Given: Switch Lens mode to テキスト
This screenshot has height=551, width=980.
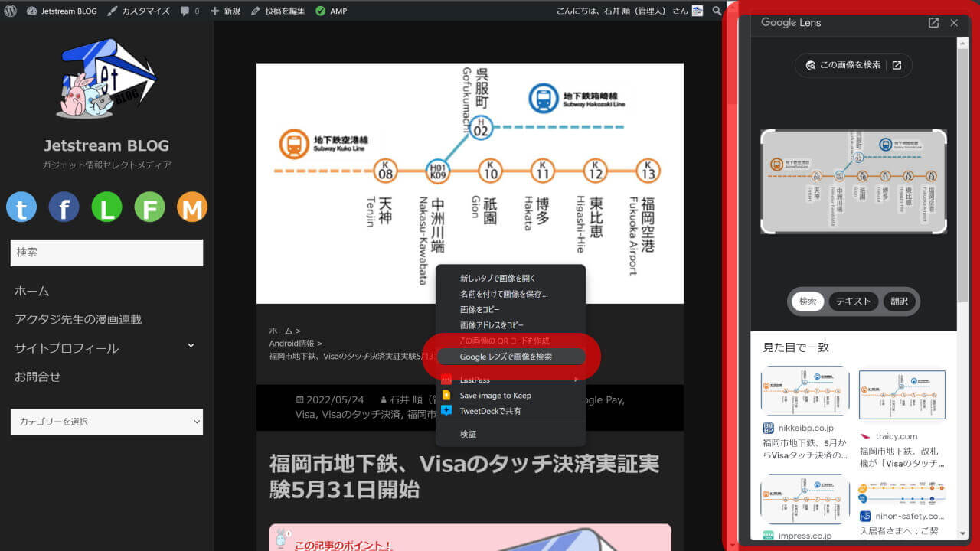Looking at the screenshot, I should 853,302.
